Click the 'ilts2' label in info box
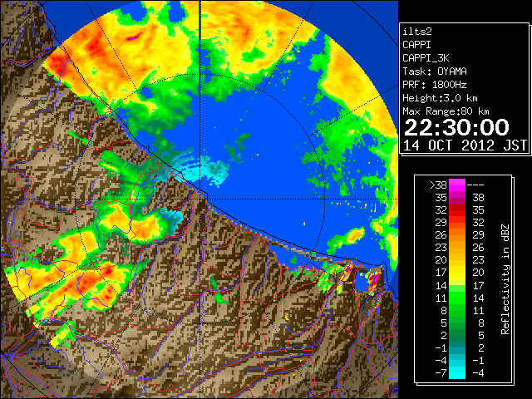532x399 pixels. [417, 32]
